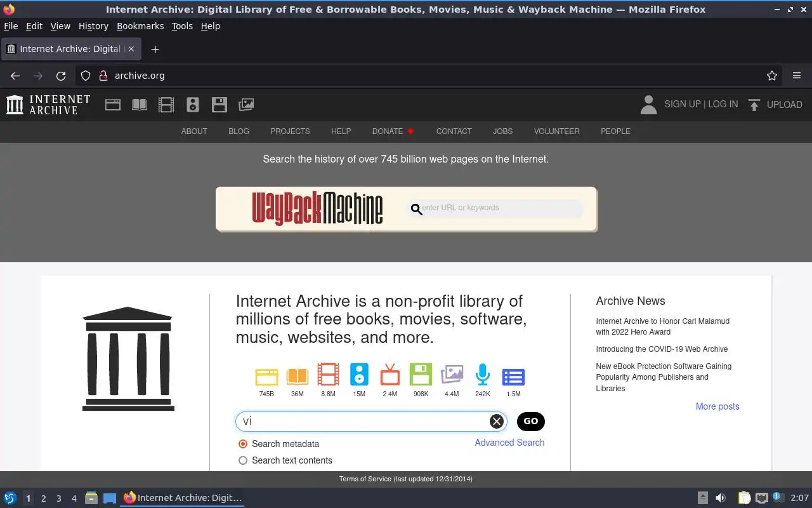The image size is (812, 508).
Task: Click the site lock icon in the URL bar
Action: (103, 76)
